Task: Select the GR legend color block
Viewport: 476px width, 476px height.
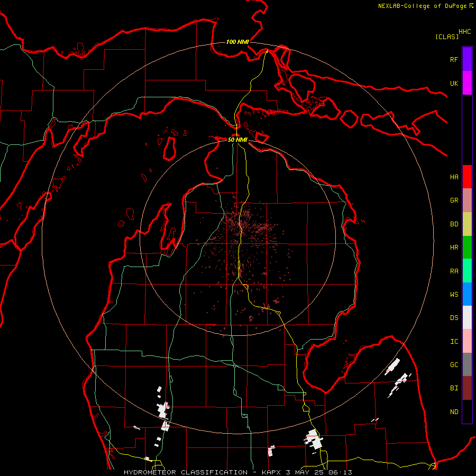Action: tap(467, 200)
